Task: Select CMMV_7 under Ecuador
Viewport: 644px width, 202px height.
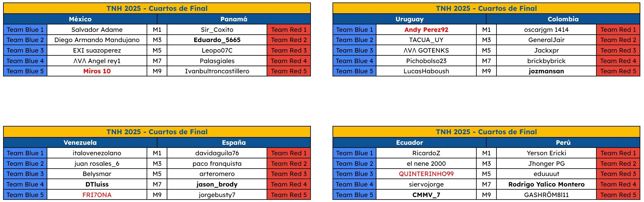Action: coord(426,195)
